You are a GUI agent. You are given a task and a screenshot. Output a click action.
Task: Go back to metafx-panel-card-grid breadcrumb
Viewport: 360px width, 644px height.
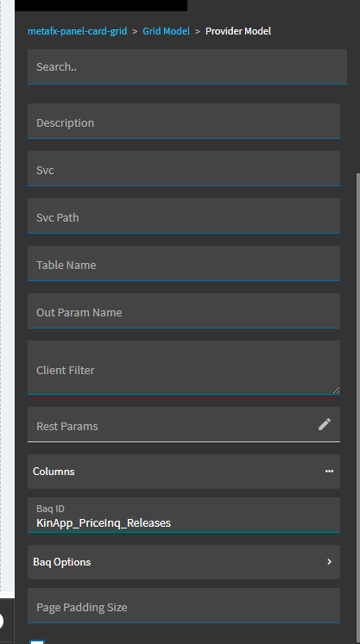click(78, 31)
